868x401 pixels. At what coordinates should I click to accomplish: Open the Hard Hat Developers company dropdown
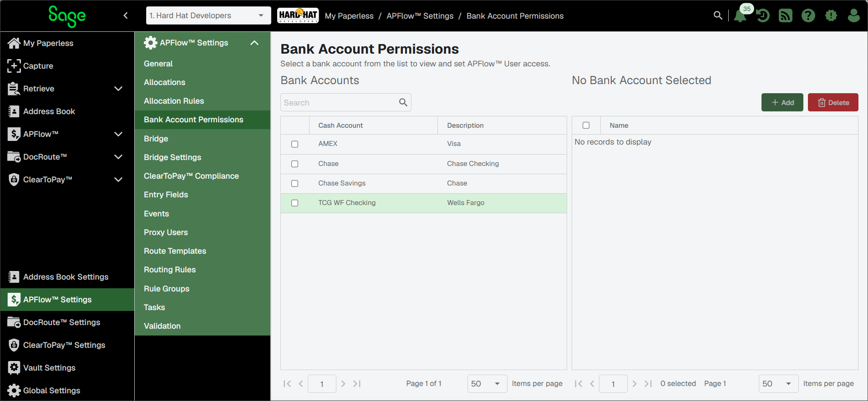click(208, 15)
